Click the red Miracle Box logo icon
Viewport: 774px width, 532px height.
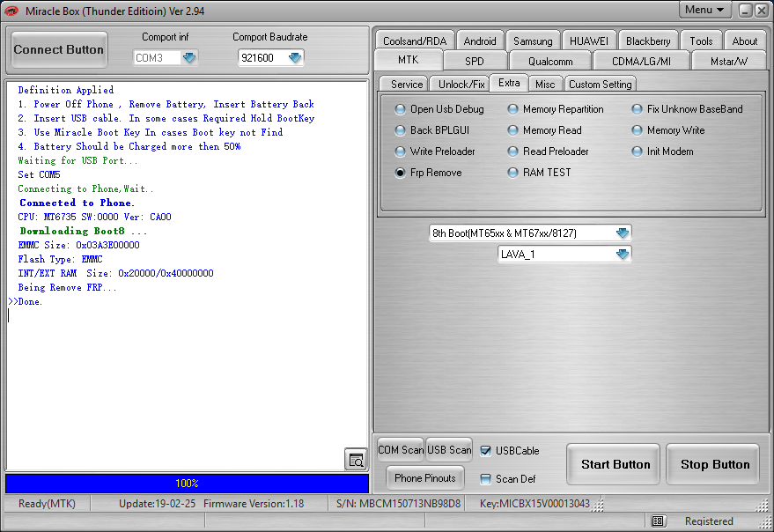click(x=11, y=11)
